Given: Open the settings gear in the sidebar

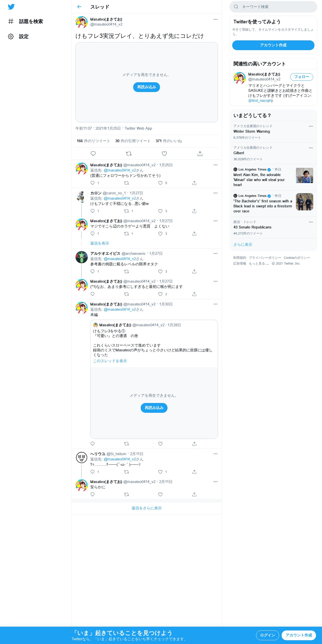Looking at the screenshot, I should click(x=11, y=36).
